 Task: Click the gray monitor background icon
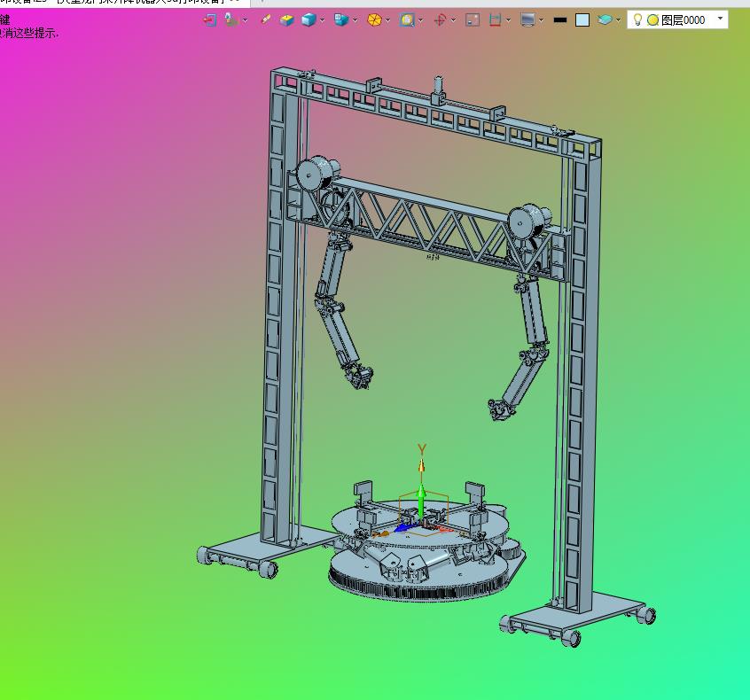[x=528, y=19]
